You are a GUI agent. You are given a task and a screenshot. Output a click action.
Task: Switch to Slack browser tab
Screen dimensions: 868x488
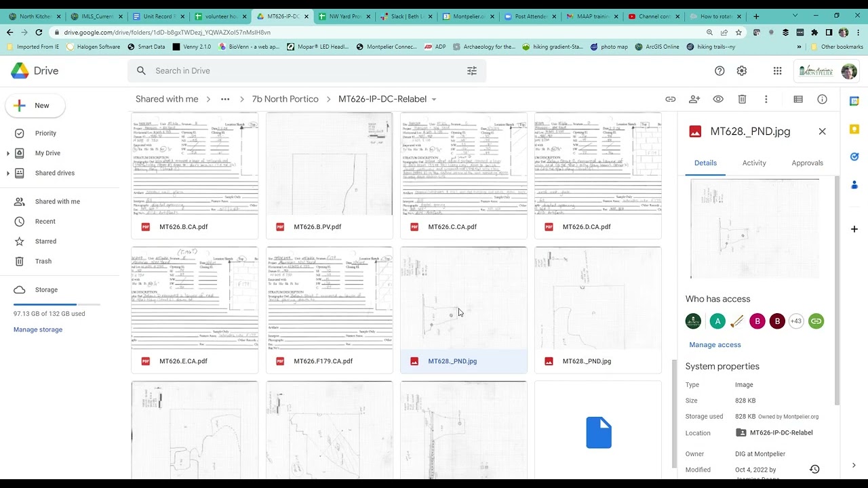(x=406, y=16)
